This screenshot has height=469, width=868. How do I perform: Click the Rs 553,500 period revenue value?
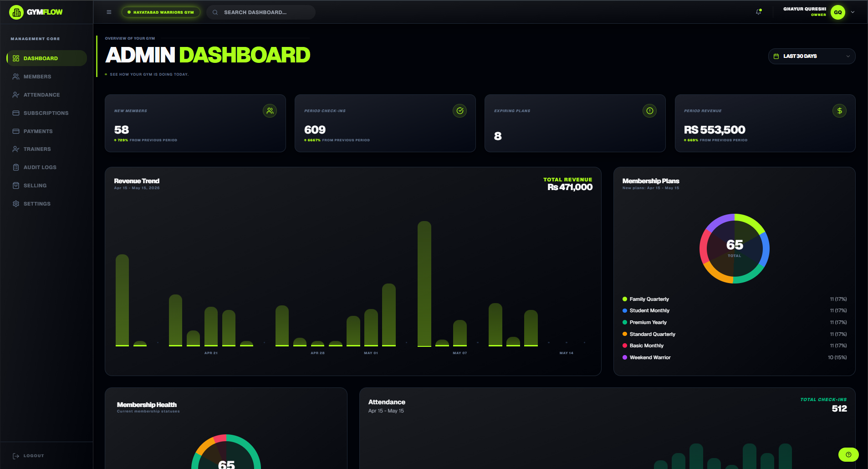pos(715,130)
